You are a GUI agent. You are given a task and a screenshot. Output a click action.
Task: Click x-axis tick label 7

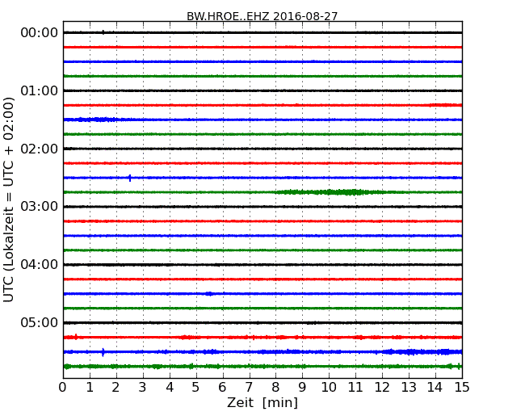[249, 388]
